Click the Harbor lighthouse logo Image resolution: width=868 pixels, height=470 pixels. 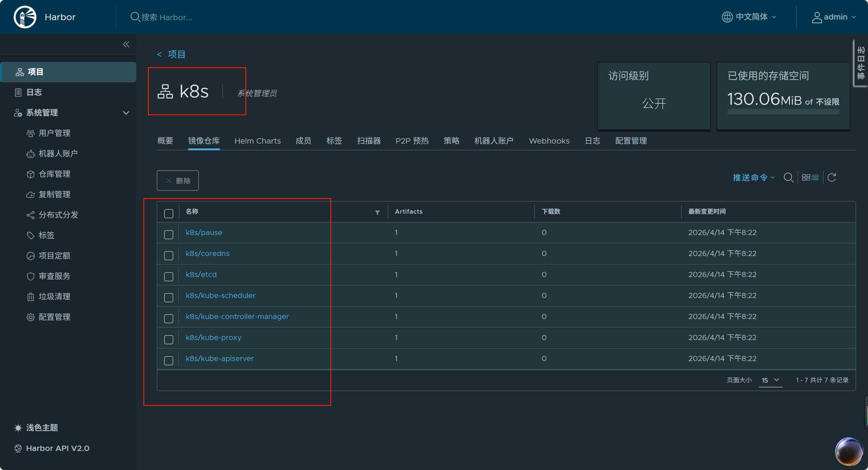click(25, 17)
